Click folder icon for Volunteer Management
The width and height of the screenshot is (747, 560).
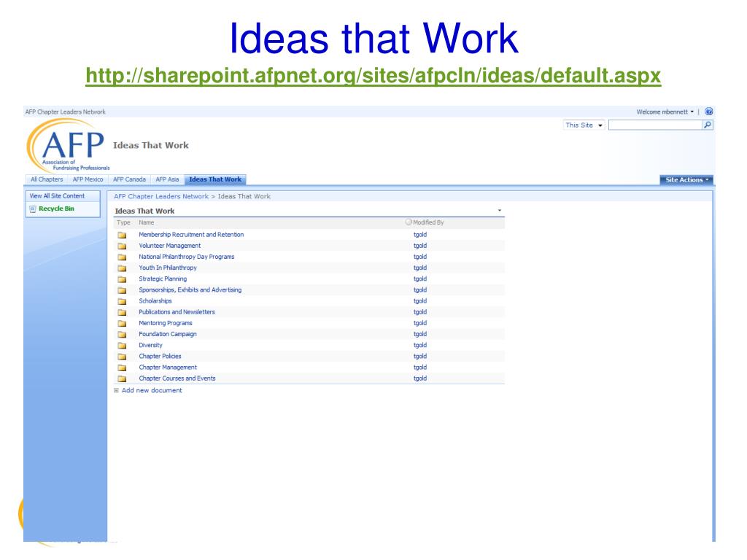[x=123, y=246]
